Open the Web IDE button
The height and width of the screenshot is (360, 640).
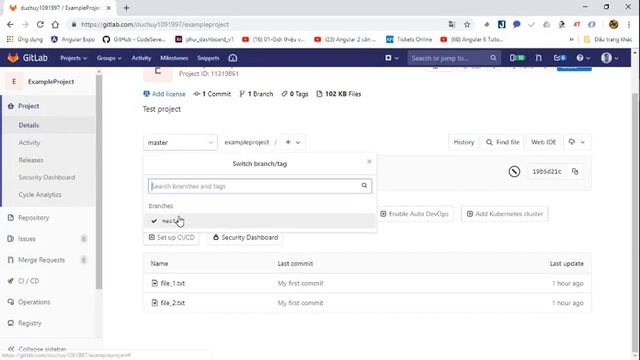[x=543, y=142]
